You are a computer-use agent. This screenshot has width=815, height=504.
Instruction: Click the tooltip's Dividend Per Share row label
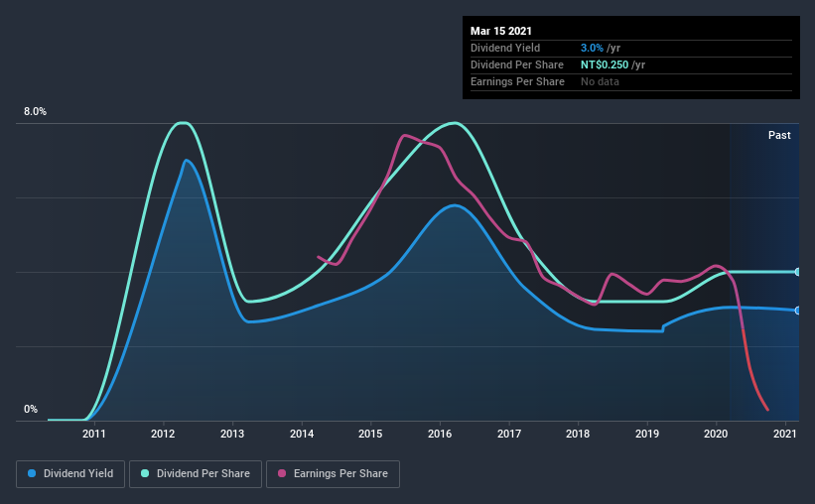tap(516, 64)
